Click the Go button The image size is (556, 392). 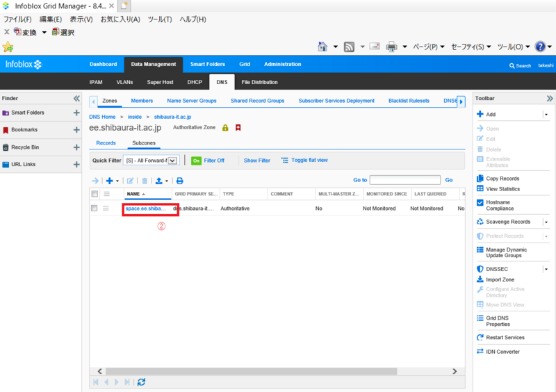click(x=448, y=180)
